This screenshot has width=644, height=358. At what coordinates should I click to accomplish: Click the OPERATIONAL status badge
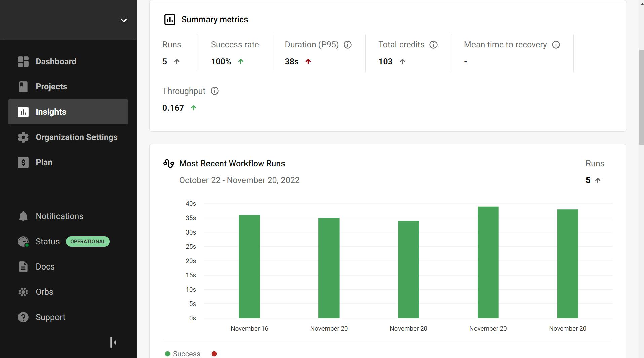87,242
